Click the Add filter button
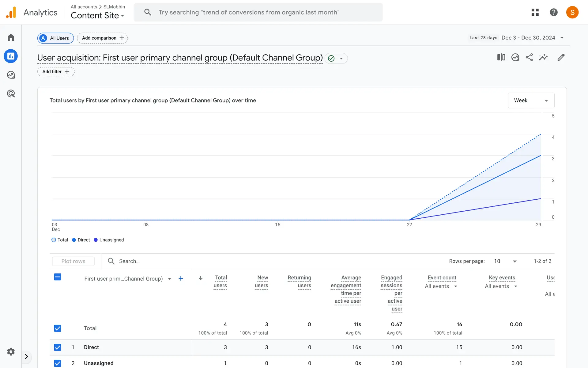Viewport: 588px width, 368px height. (56, 71)
